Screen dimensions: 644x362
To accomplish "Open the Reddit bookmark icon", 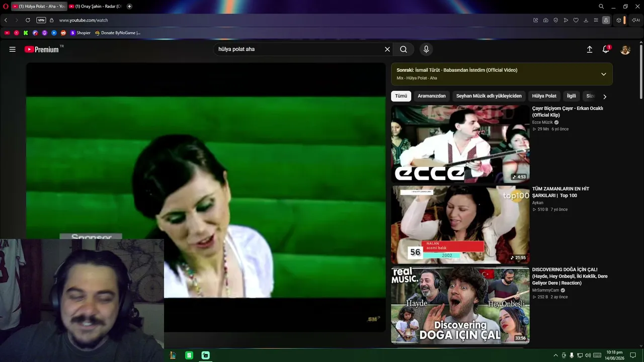I will click(63, 33).
